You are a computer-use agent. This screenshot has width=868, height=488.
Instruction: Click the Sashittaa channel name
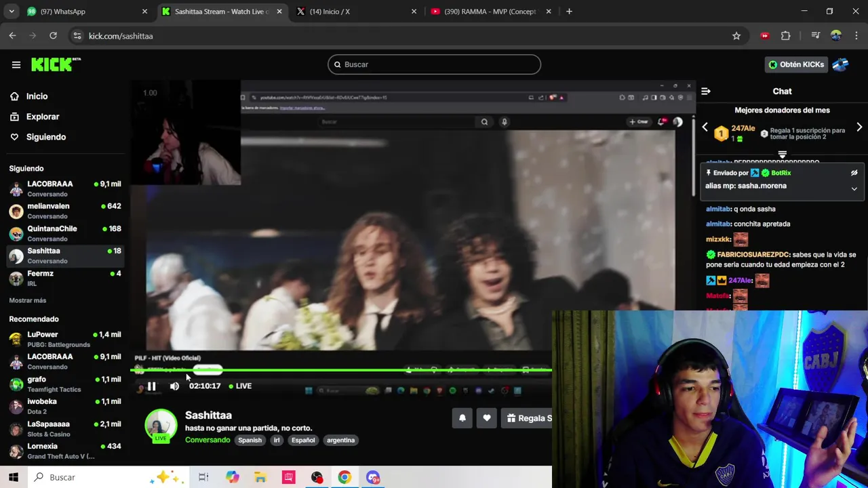coord(208,415)
